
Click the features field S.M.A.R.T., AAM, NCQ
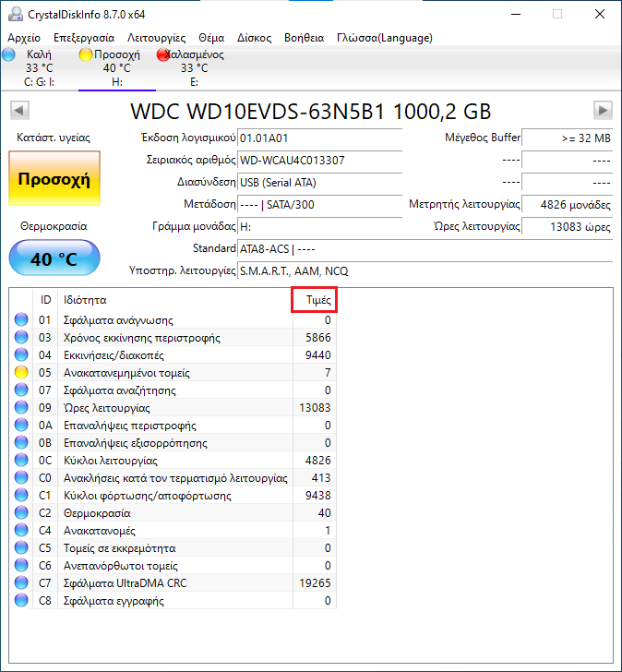(425, 271)
